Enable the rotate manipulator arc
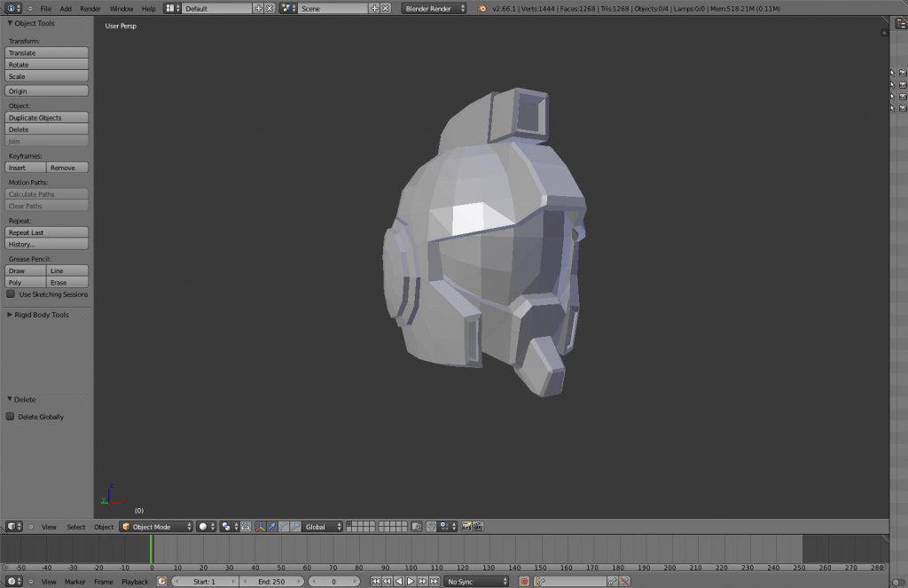908x588 pixels. (284, 527)
